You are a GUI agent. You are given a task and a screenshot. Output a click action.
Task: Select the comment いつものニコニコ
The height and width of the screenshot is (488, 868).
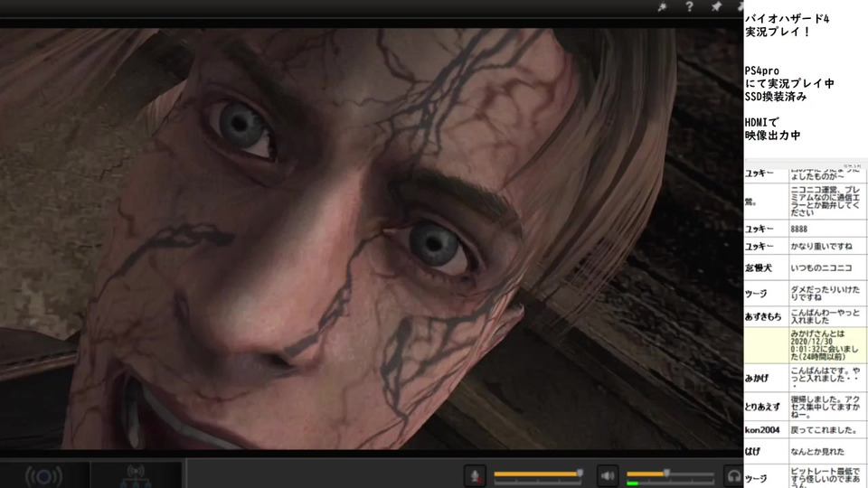click(821, 268)
